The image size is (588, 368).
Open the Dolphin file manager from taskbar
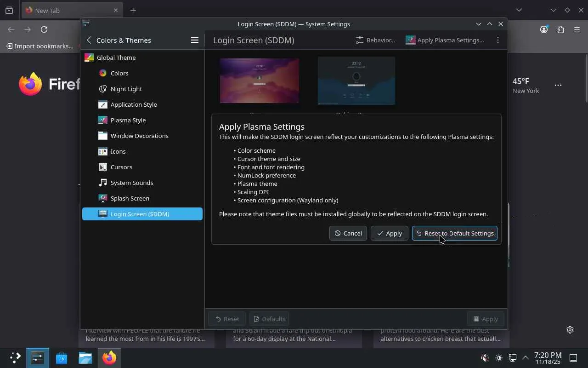tap(85, 357)
